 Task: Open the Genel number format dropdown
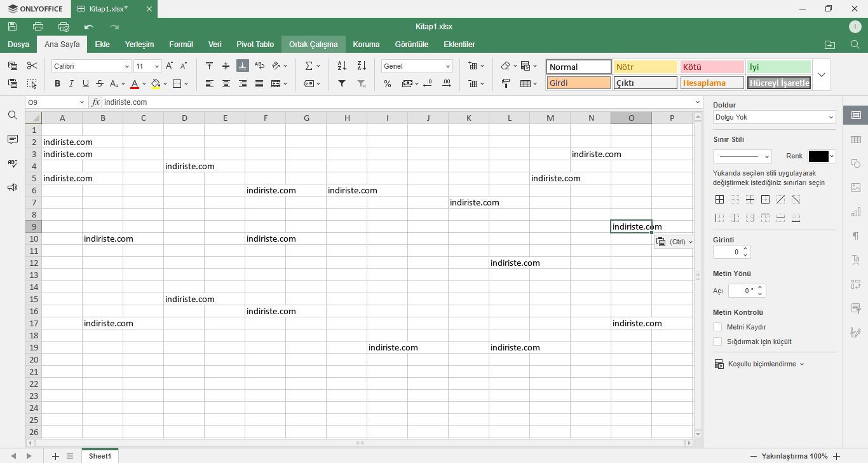448,66
